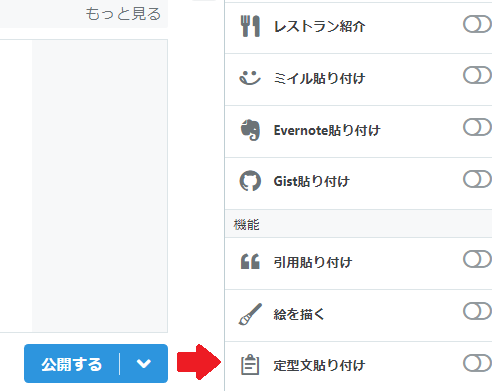Image resolution: width=492 pixels, height=391 pixels.
Task: Enable the ミイル貼り付け switch
Action: (x=477, y=76)
